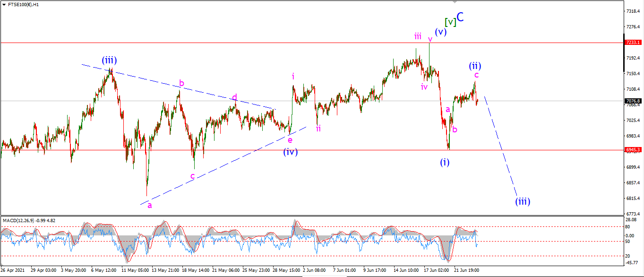The width and height of the screenshot is (644, 277).
Task: Select the pink iv wave label
Action: tap(424, 87)
